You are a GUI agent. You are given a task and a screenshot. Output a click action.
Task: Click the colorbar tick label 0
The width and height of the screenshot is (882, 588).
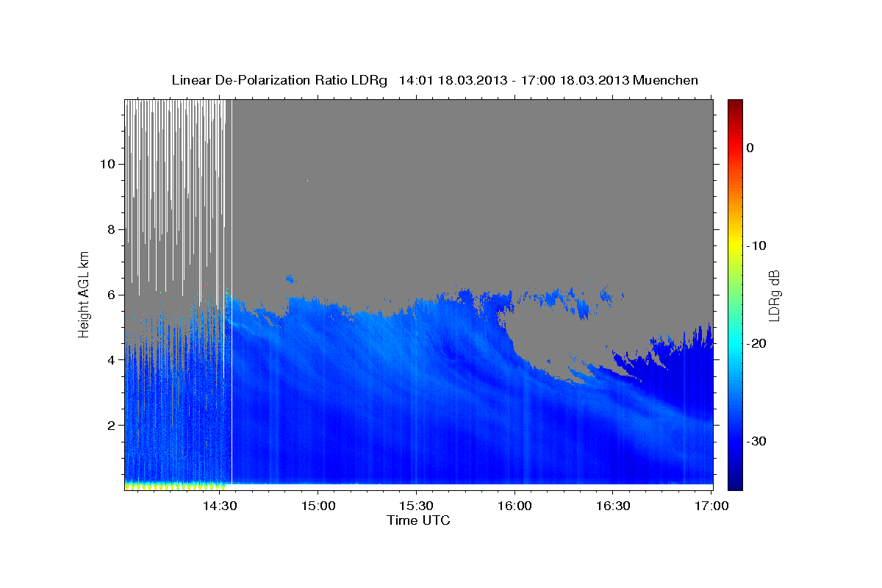750,148
